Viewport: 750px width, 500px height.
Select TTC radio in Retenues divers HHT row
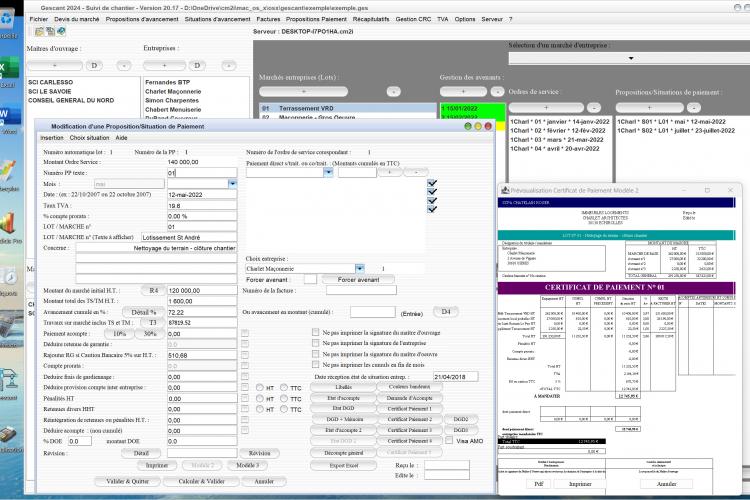tap(284, 409)
